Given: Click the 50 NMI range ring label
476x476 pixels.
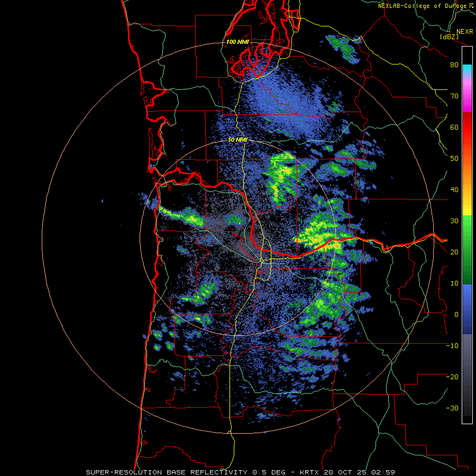Looking at the screenshot, I should click(237, 140).
